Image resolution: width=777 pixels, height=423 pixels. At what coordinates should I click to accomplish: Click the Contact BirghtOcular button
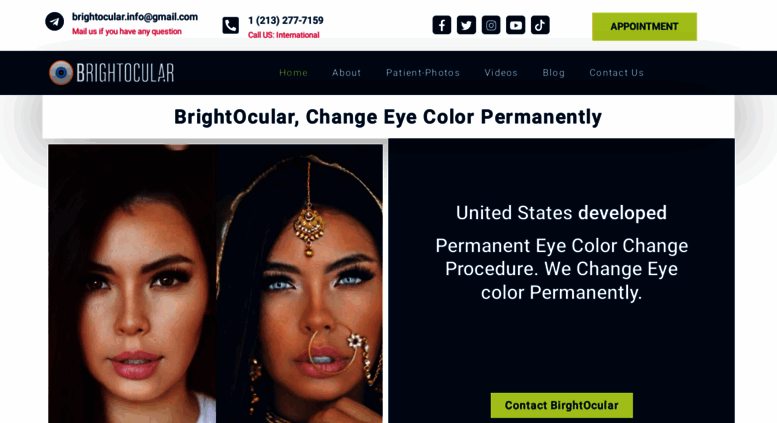click(x=561, y=405)
